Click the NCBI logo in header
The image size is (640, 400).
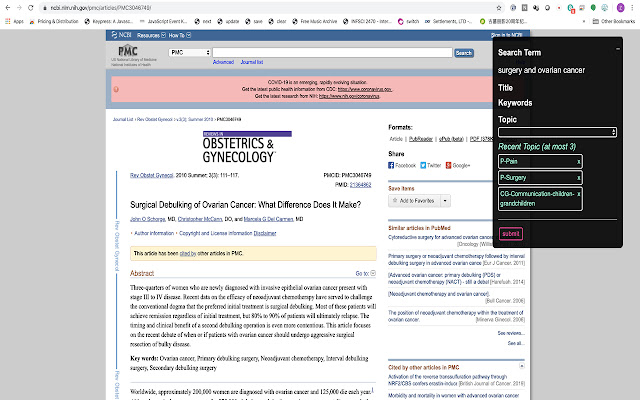click(121, 35)
